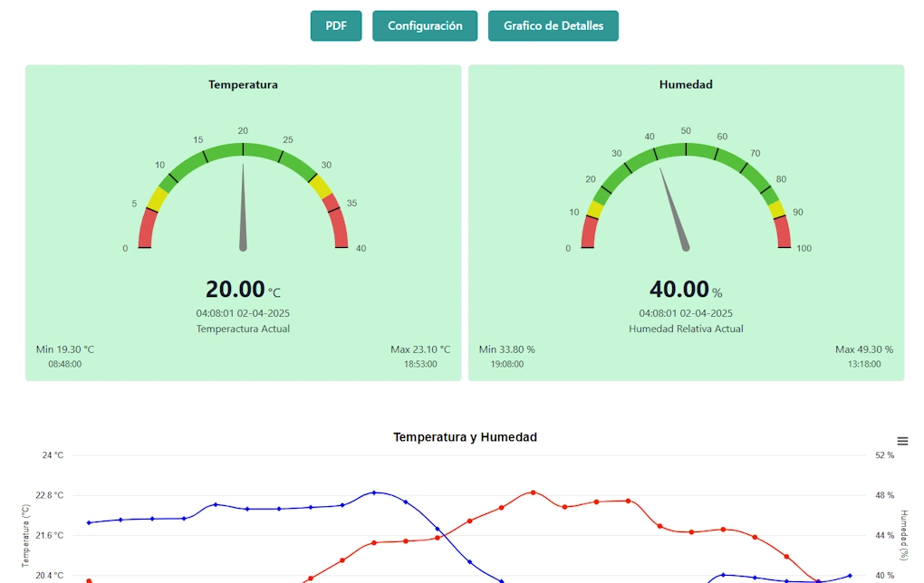
Task: Click Grafico de Detalles
Action: [x=553, y=26]
